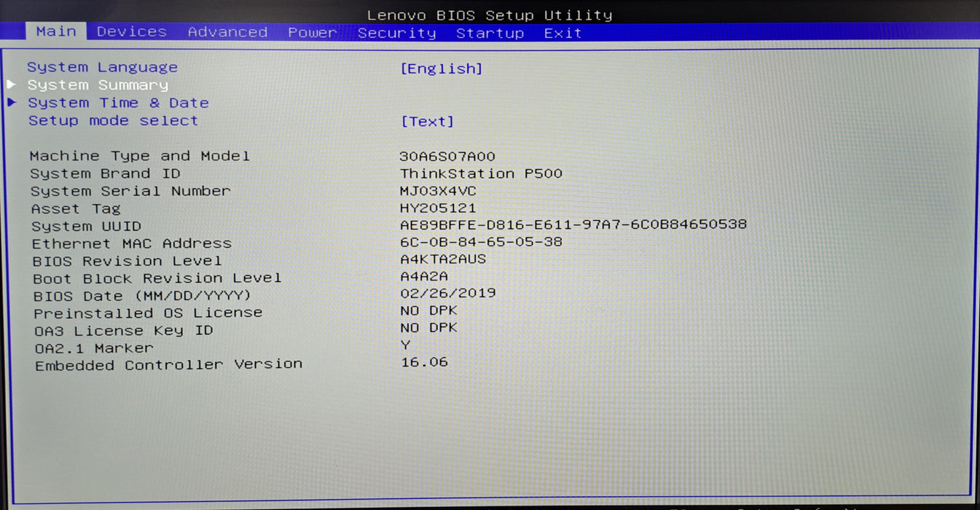Click MAC address 6C-0B-84-65-05-38

coord(482,242)
